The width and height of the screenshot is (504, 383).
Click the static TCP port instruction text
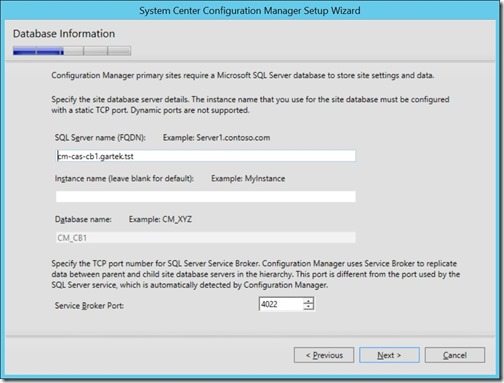(250, 105)
